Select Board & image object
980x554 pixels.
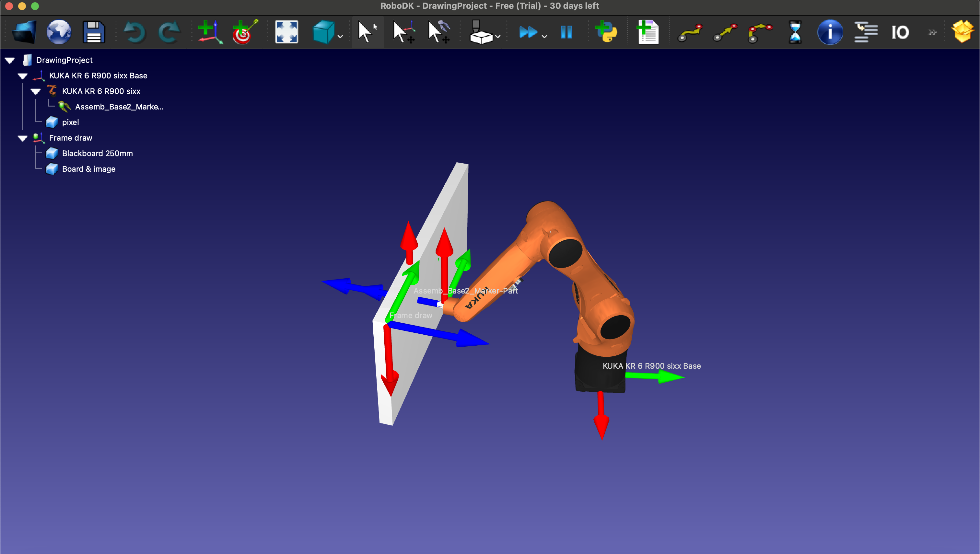click(89, 169)
